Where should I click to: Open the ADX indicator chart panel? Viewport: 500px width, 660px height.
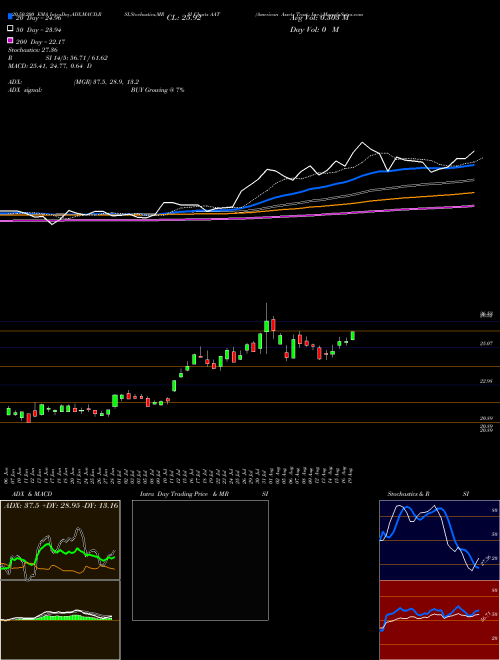pos(60,540)
